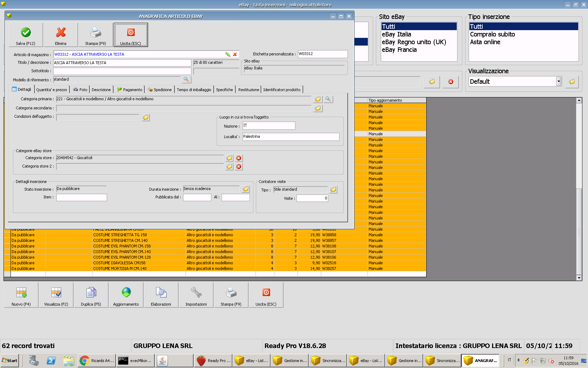This screenshot has width=588, height=368.
Task: Switch to Dettagli tab
Action: click(x=22, y=89)
